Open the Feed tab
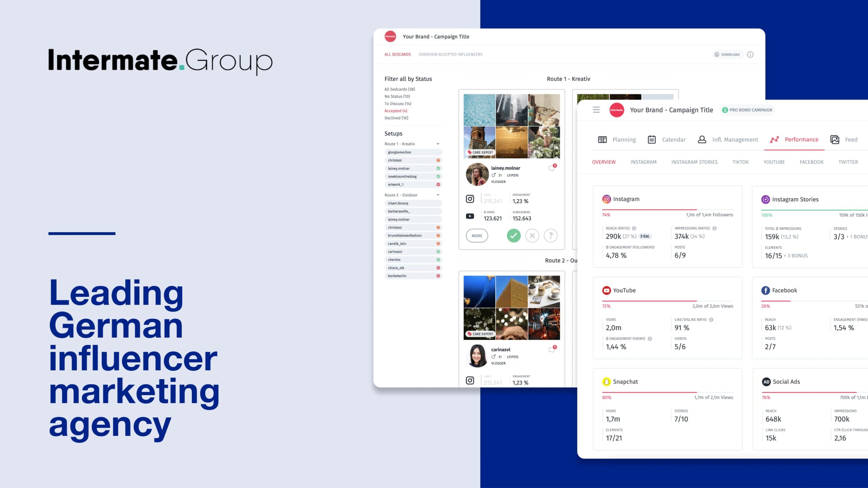868x488 pixels. (x=844, y=140)
